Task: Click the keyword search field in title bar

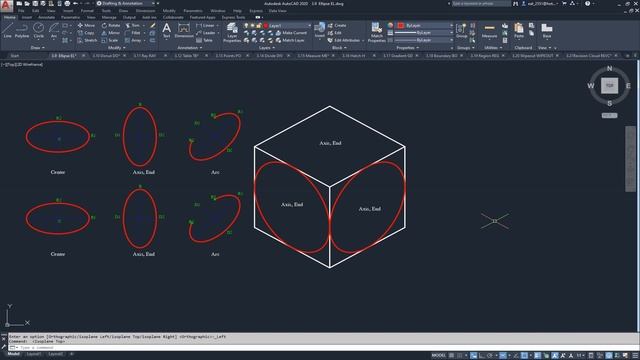Action: [481, 4]
